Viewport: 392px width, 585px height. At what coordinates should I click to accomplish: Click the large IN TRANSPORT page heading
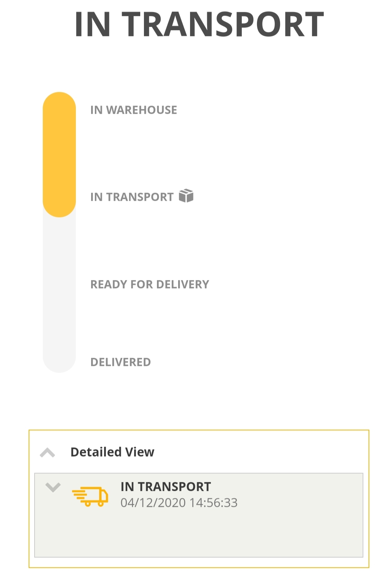199,25
